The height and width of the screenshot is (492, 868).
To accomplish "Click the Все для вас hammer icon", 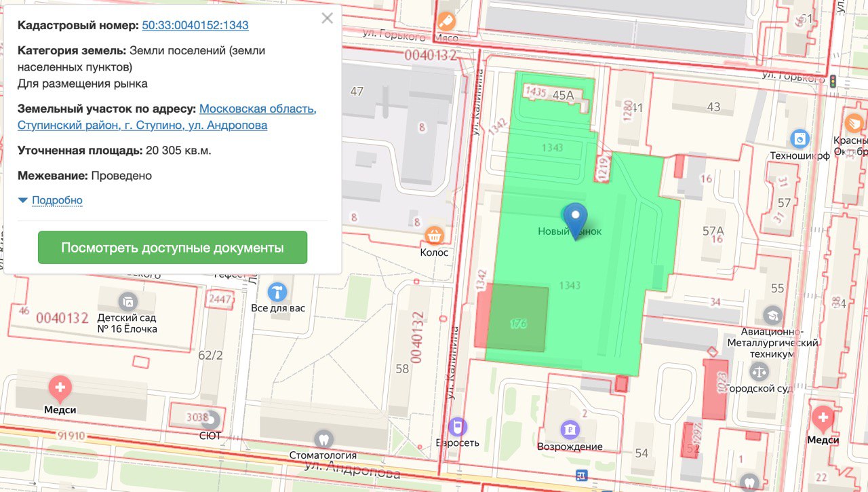I will click(277, 292).
